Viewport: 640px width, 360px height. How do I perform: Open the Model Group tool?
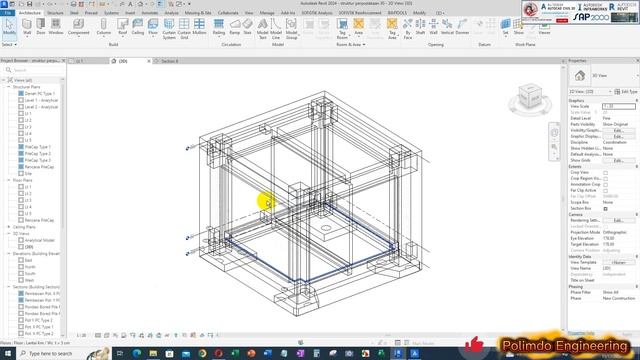[291, 29]
